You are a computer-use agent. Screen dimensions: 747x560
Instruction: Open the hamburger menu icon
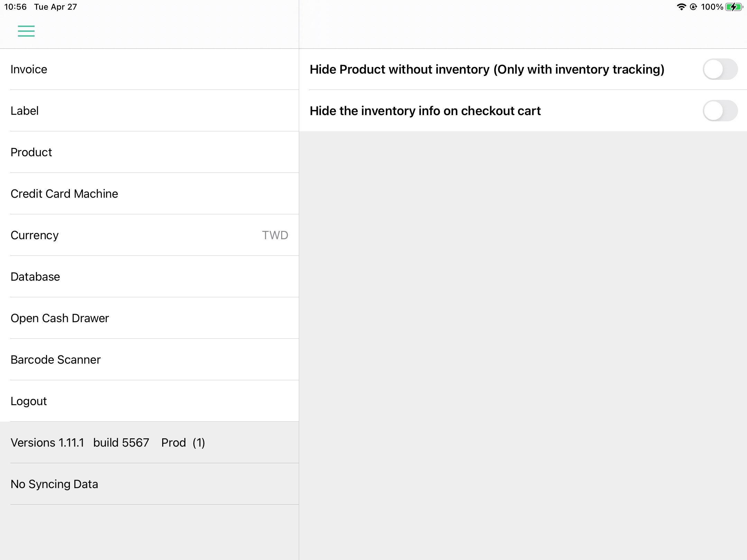(x=26, y=31)
